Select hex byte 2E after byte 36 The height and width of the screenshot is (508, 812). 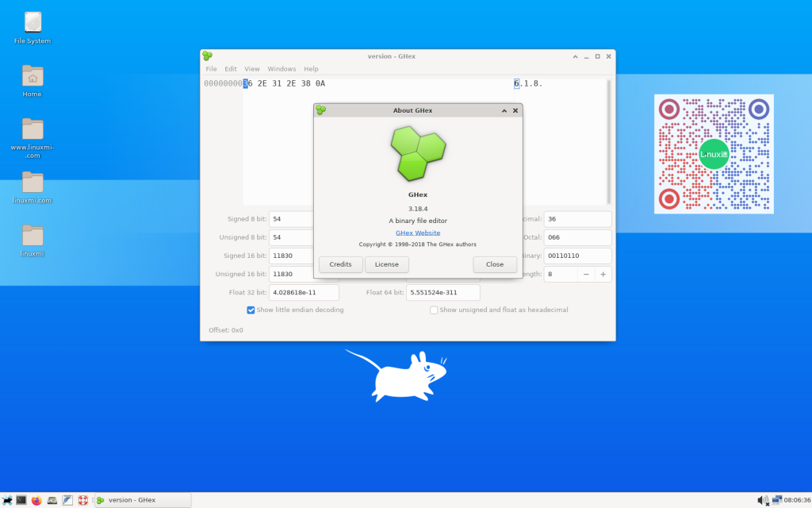(262, 83)
